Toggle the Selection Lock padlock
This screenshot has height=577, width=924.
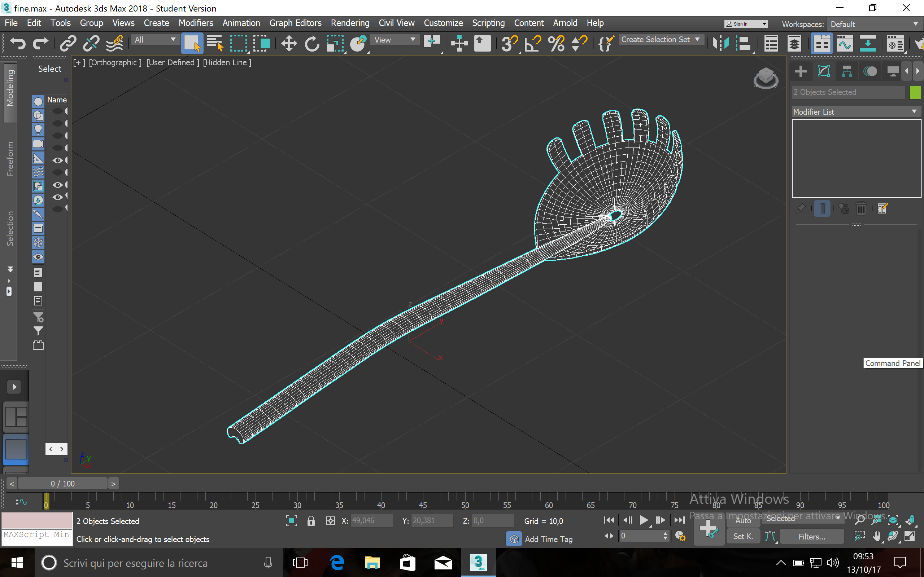pos(311,521)
